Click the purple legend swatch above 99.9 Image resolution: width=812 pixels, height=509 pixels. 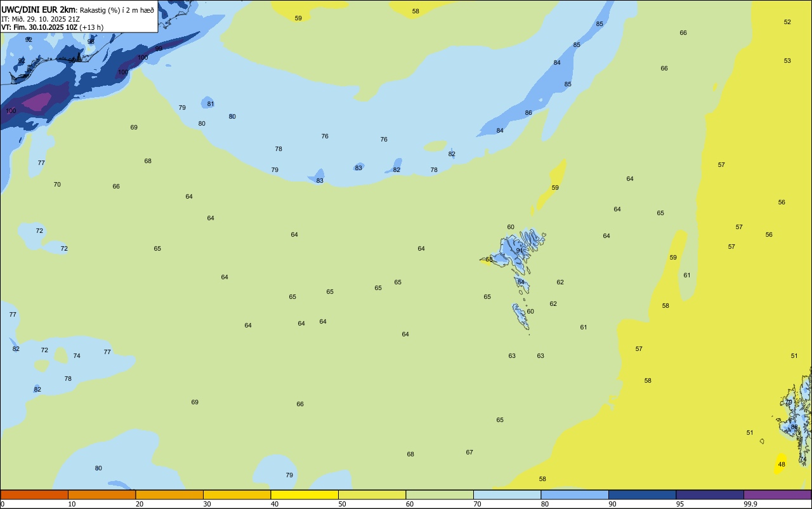[x=777, y=494]
